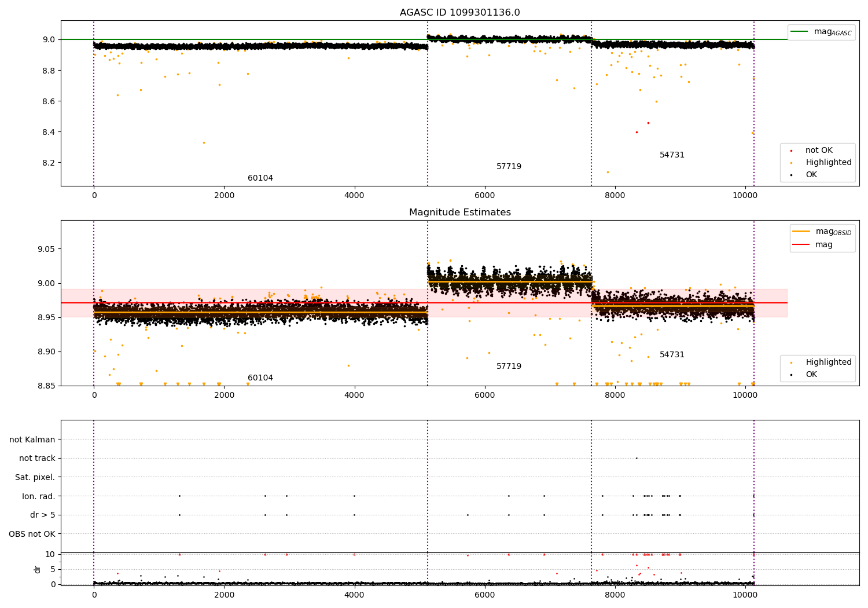This screenshot has height=608, width=868.
Task: Click the 'dr > 5' axis label
Action: pyautogui.click(x=43, y=515)
